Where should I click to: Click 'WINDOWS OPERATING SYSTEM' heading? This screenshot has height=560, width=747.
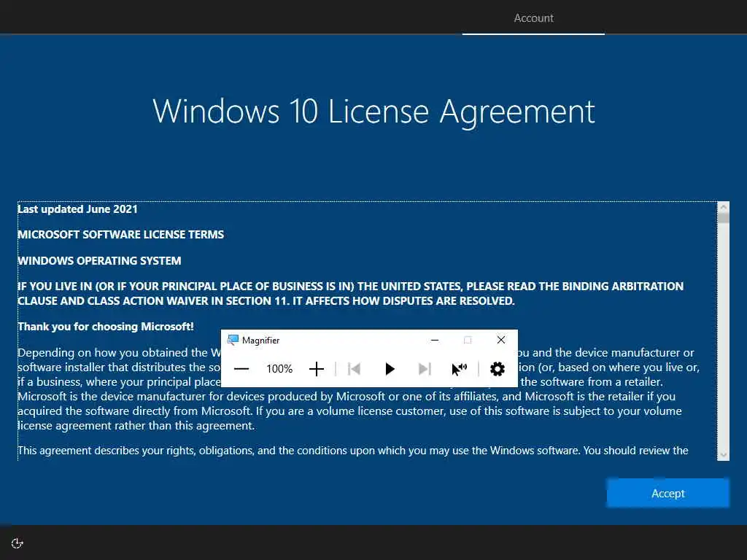tap(99, 261)
